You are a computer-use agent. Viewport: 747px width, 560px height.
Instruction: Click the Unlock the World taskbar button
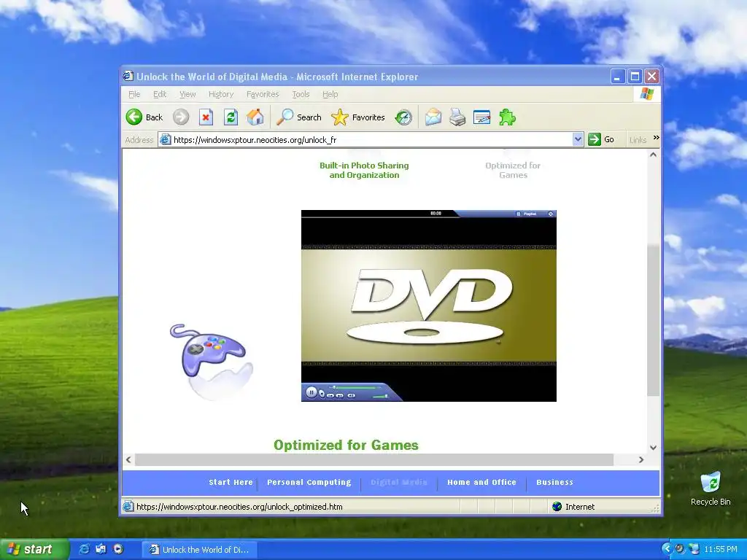click(x=199, y=550)
